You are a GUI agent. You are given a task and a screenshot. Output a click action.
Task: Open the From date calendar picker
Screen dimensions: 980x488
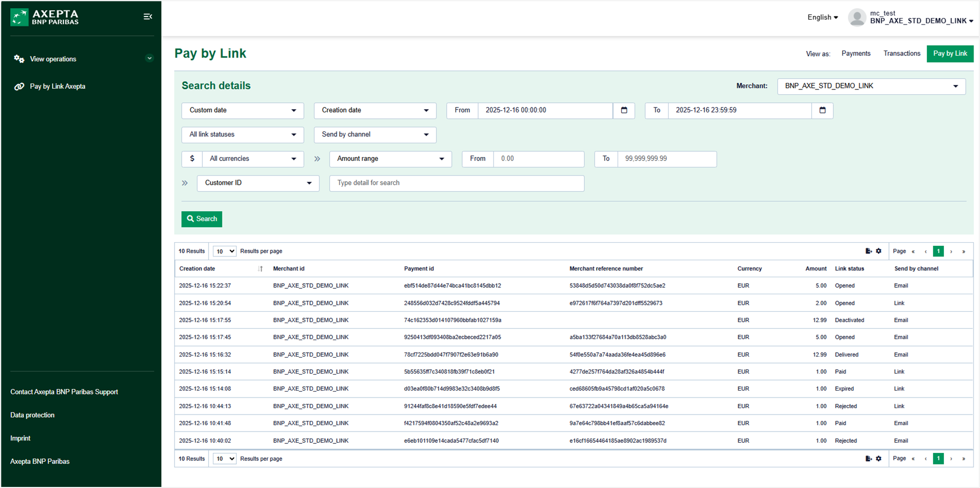tap(624, 110)
